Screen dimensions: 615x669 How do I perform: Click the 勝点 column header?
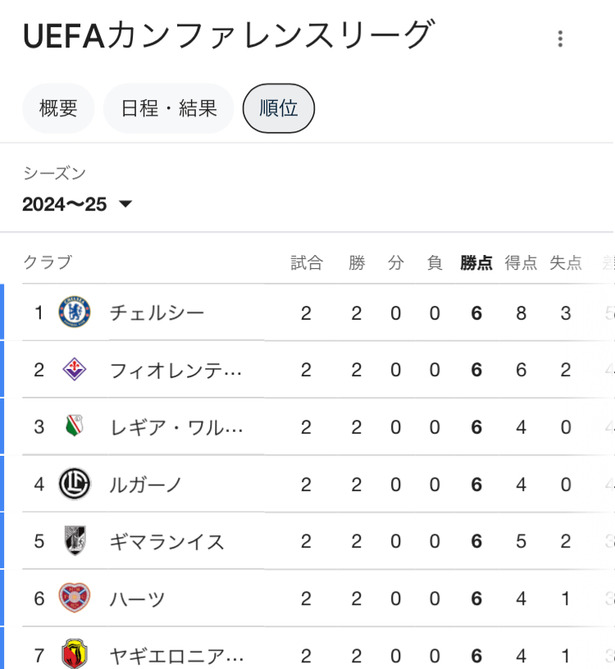point(476,262)
